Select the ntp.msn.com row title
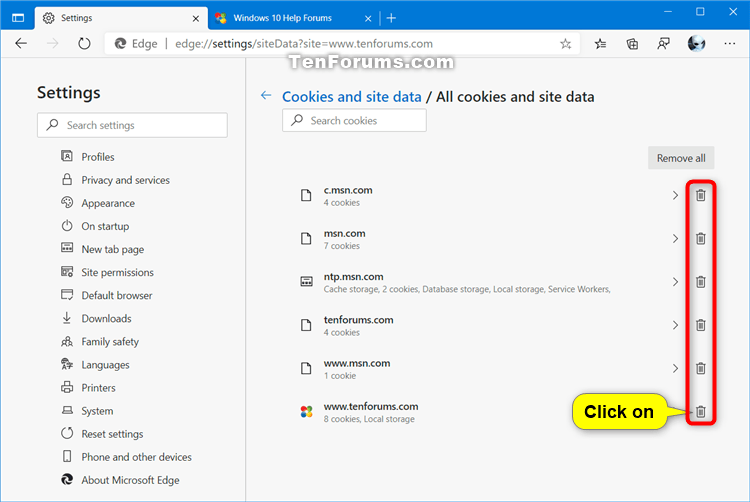 pos(353,276)
